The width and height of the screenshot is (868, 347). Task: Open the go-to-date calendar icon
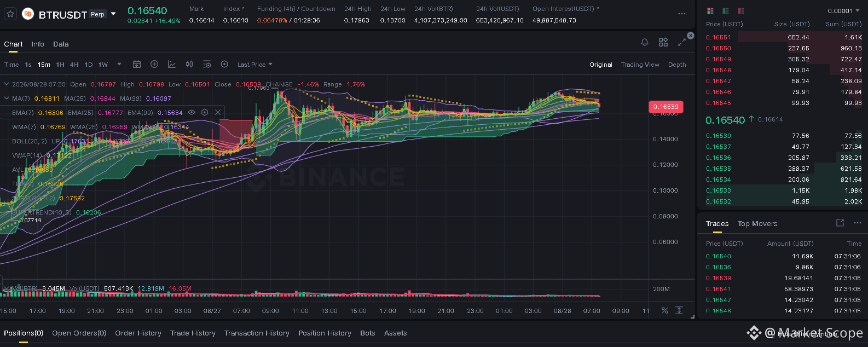(x=137, y=65)
